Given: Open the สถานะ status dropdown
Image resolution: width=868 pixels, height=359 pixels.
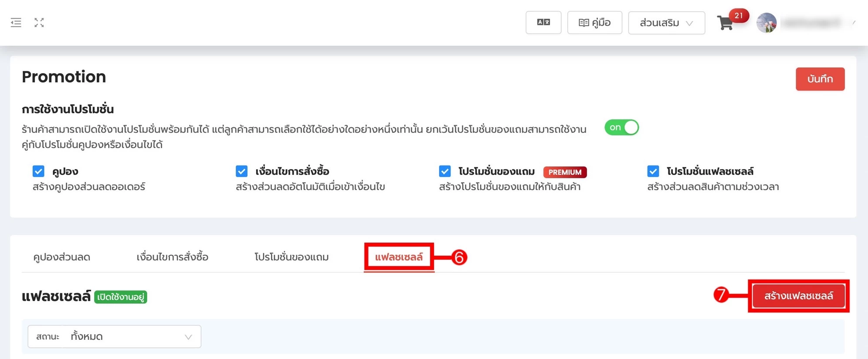Looking at the screenshot, I should point(114,337).
